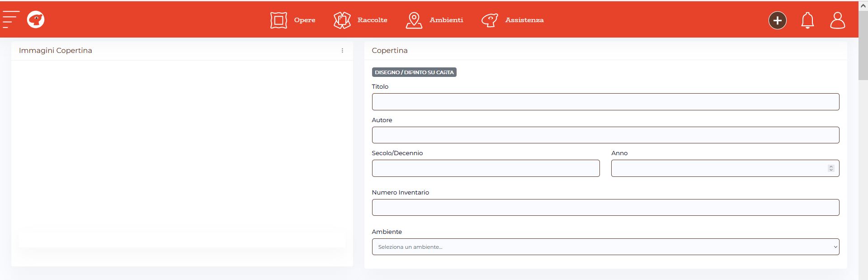Screen dimensions: 868x280
Task: Click the Ambienti map pin icon
Action: [x=414, y=20]
